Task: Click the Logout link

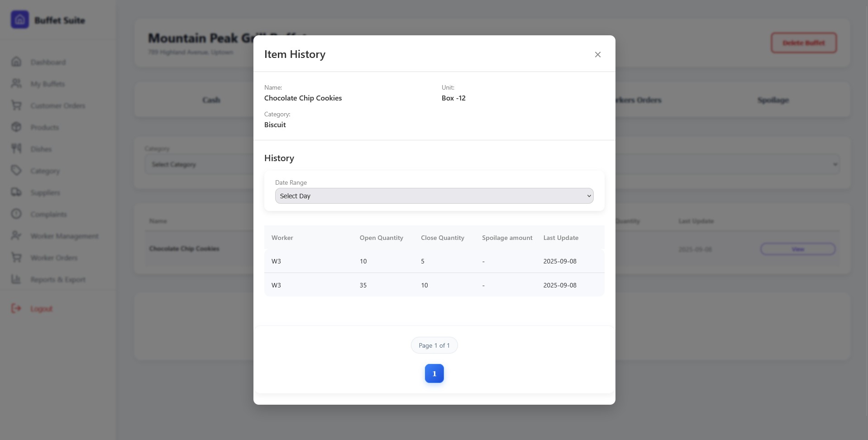Action: [41, 309]
